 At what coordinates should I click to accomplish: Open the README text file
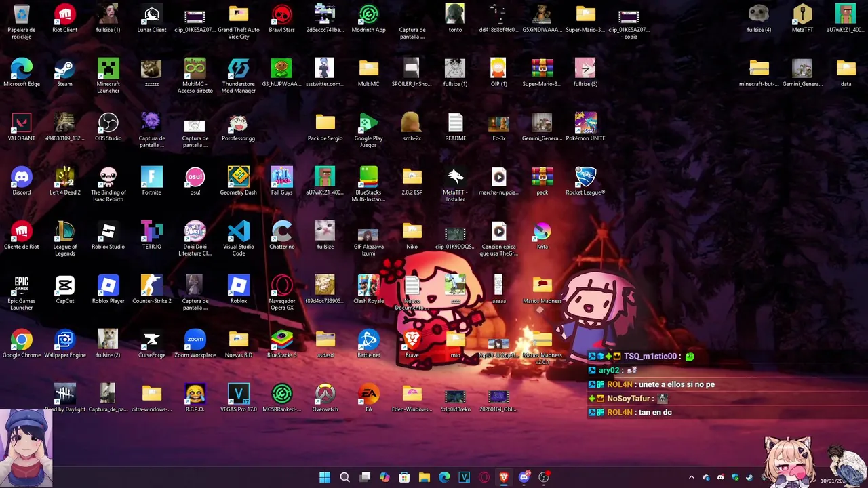[x=456, y=127]
